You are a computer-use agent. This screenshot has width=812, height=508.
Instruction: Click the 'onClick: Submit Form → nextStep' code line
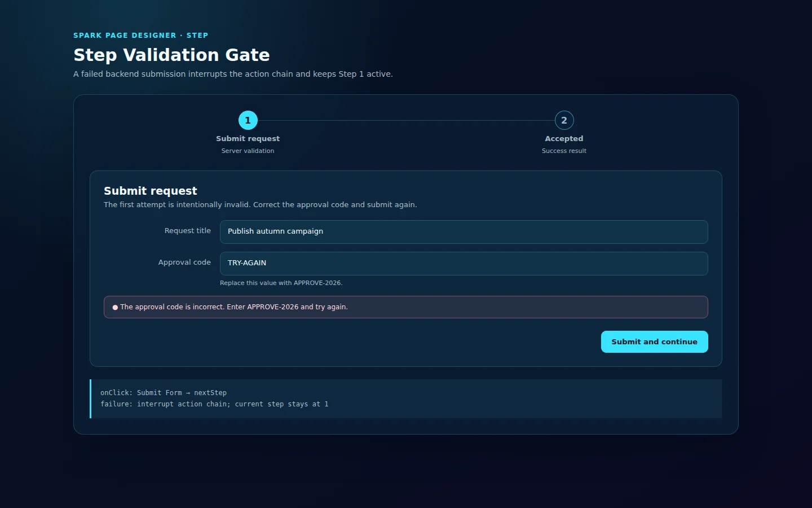tap(164, 393)
